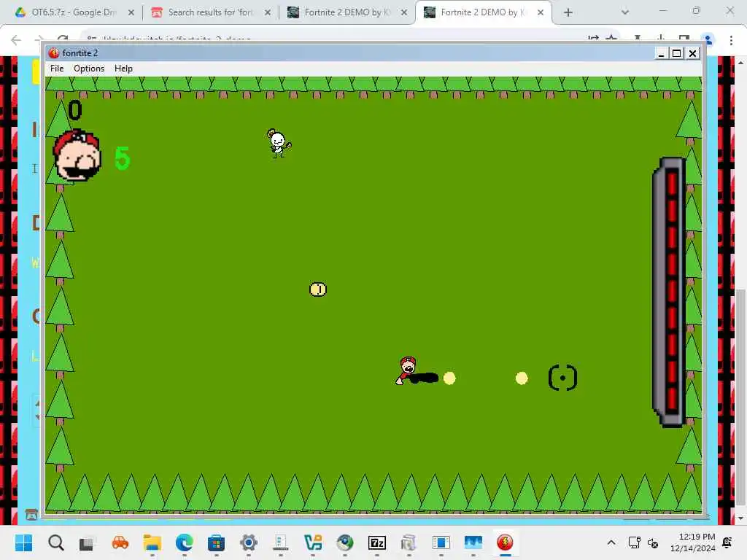Viewport: 747px width, 560px height.
Task: Click the large Mario face portrait
Action: point(77,156)
